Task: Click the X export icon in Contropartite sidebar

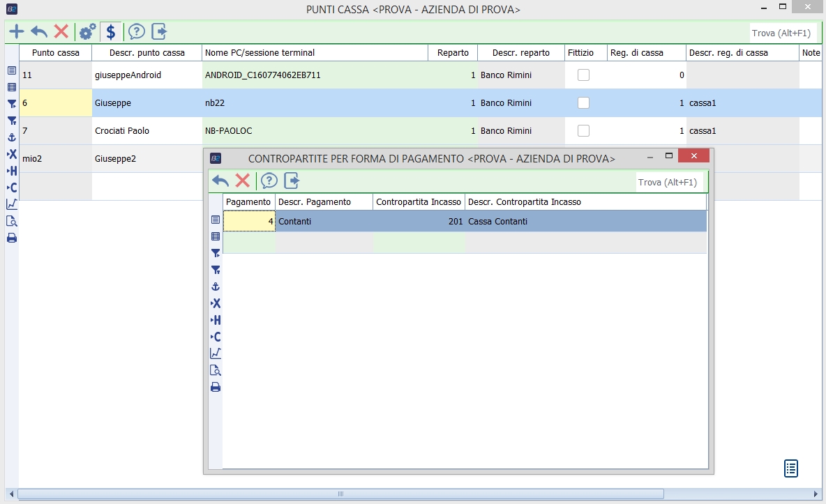Action: [x=216, y=303]
